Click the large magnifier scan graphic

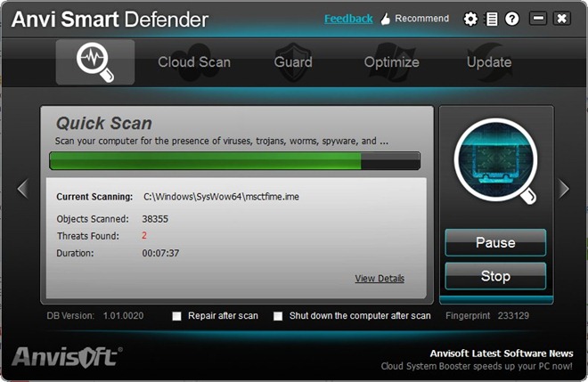(x=495, y=161)
